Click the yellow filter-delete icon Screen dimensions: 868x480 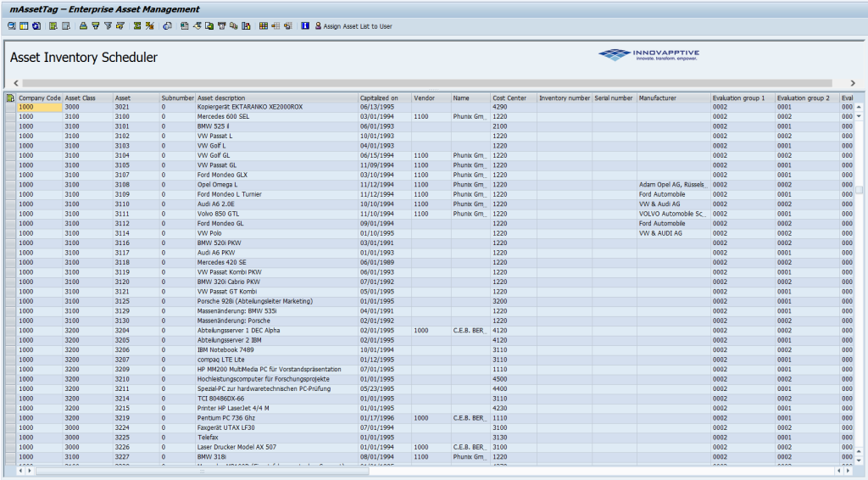coord(120,26)
